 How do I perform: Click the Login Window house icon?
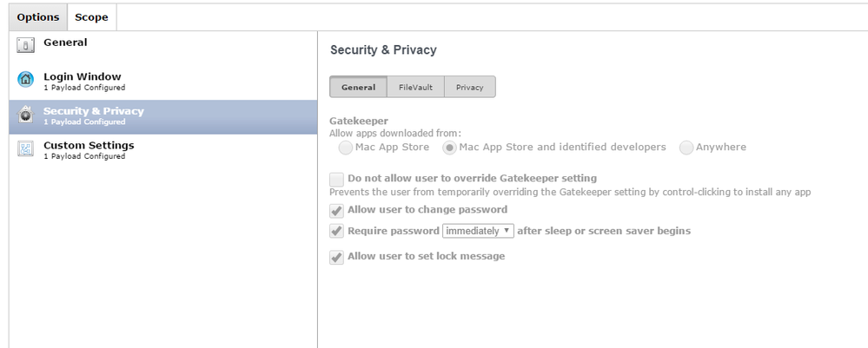point(25,80)
